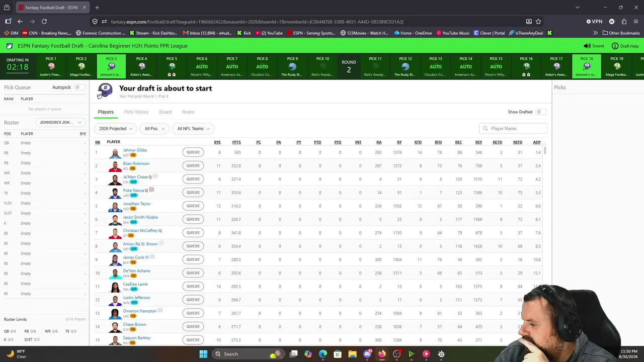Switch to the Pick History tab
The width and height of the screenshot is (644, 362).
(136, 112)
